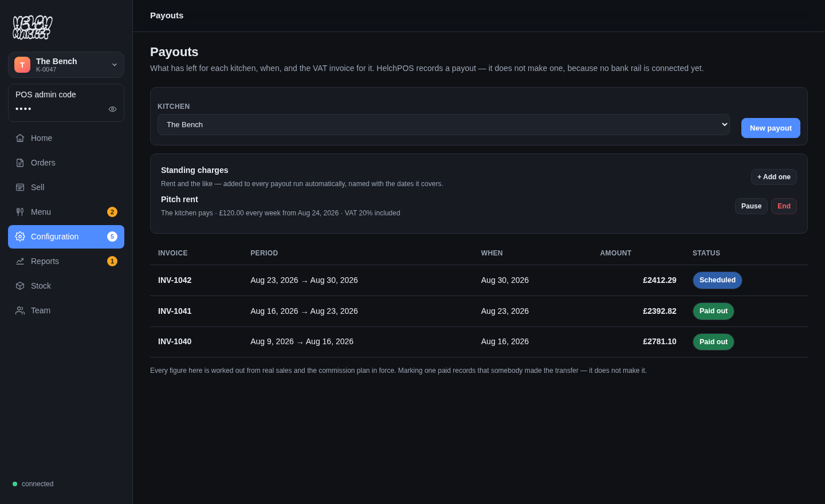Click the INVOICE column header
825x504 pixels.
tap(173, 253)
